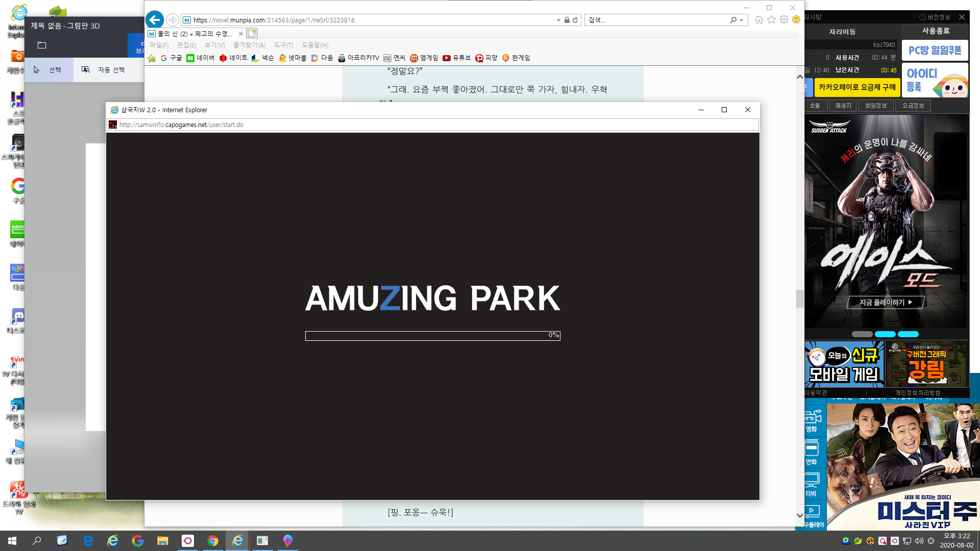Open the PC방 일일쿠폰 banner
This screenshot has width=980, height=551.
click(935, 51)
